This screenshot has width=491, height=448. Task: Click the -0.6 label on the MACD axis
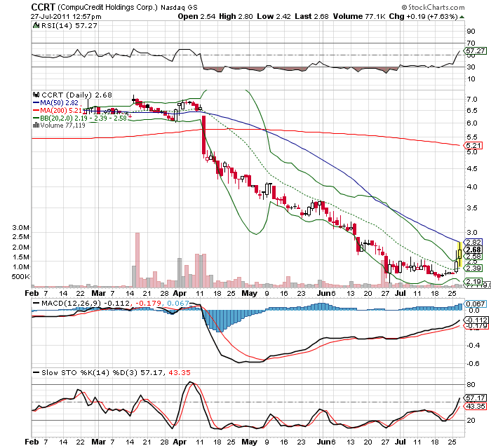click(473, 363)
